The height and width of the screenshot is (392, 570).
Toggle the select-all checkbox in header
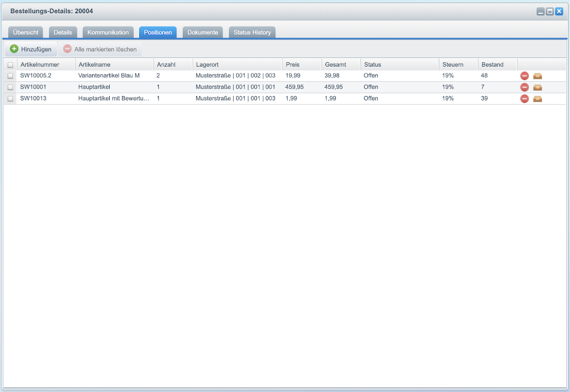point(10,65)
